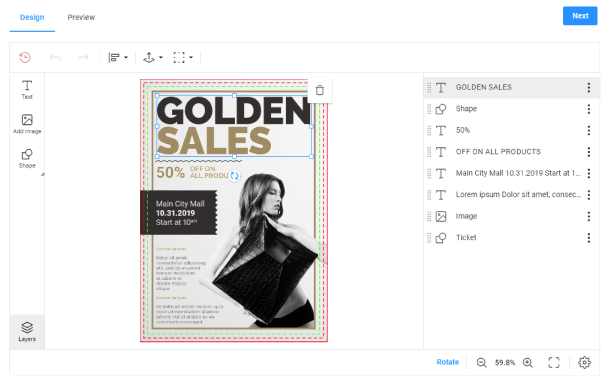Click the 50% text on the canvas
612x383 pixels.
[x=171, y=172]
